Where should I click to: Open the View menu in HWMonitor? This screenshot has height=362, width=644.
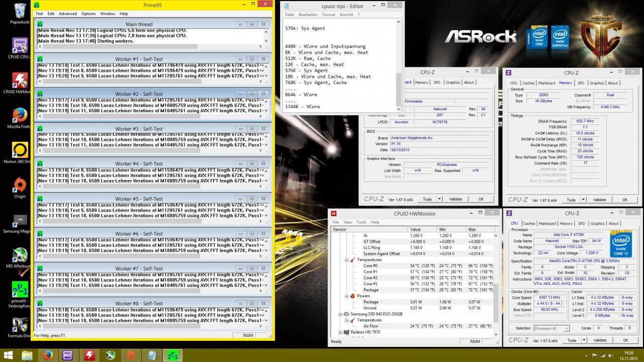pos(347,222)
